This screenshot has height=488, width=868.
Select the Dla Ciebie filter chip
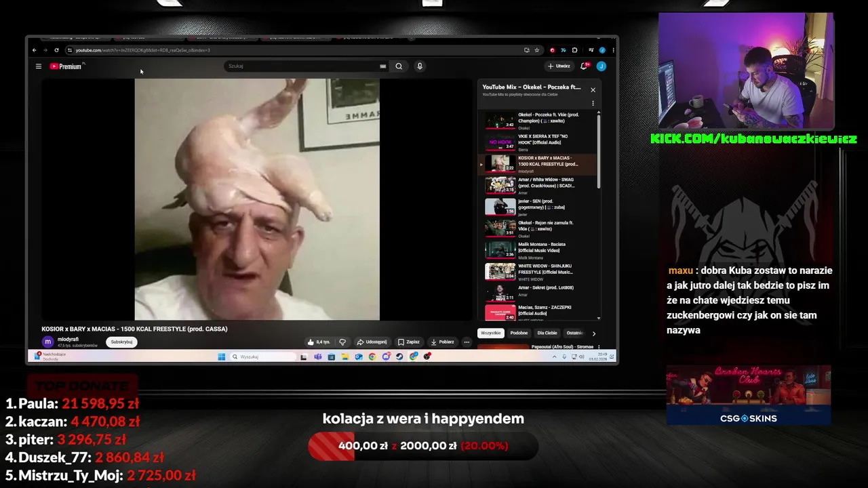[x=547, y=333]
